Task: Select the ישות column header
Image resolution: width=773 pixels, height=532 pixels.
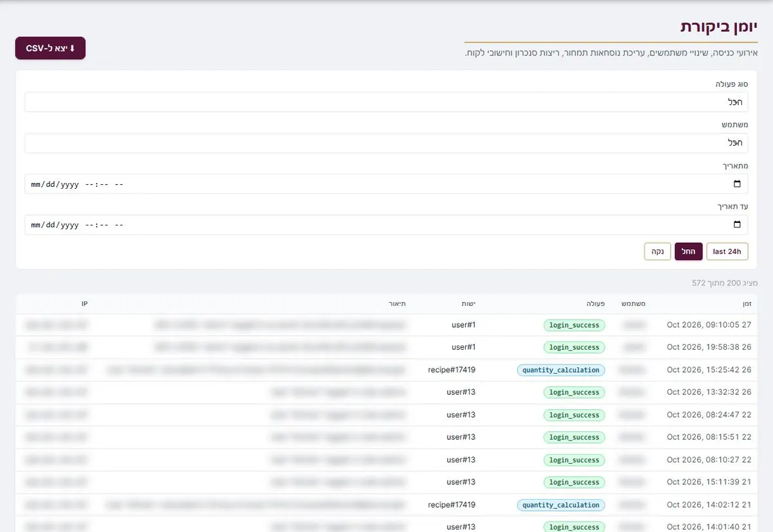Action: 468,303
